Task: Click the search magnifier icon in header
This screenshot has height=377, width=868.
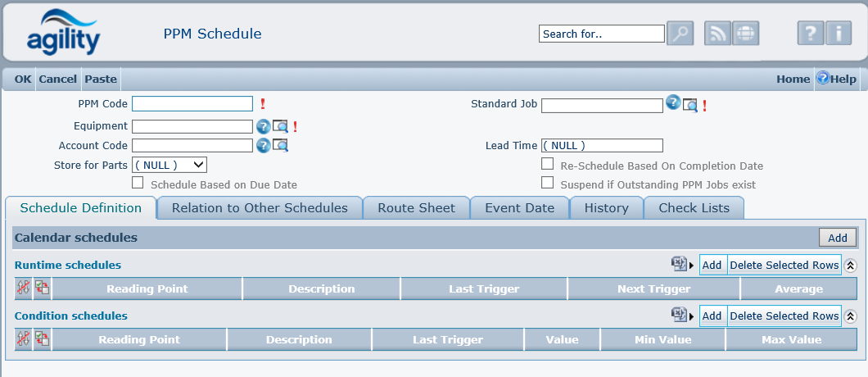Action: point(680,34)
